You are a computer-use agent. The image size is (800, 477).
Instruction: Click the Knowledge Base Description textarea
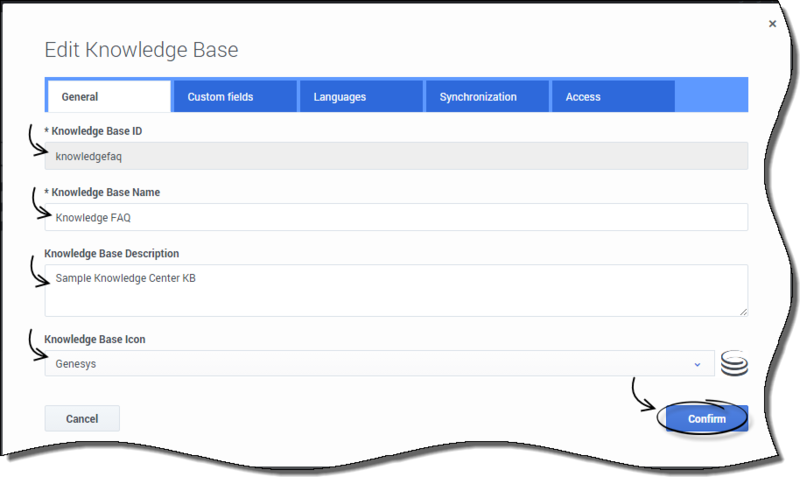pos(396,290)
